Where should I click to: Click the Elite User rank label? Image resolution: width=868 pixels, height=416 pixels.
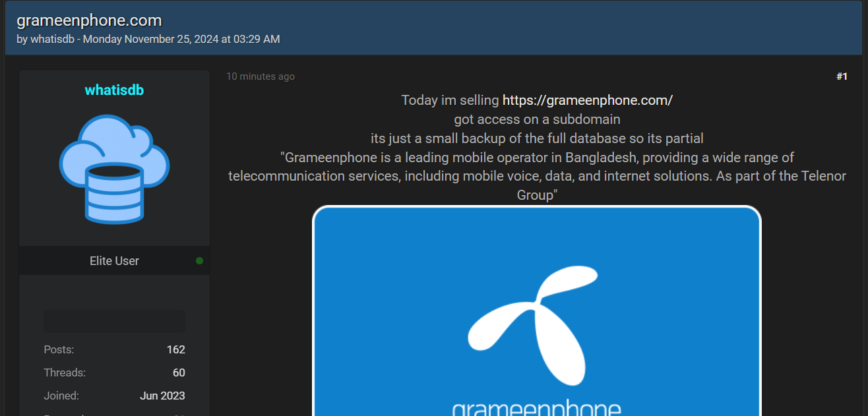coord(114,261)
